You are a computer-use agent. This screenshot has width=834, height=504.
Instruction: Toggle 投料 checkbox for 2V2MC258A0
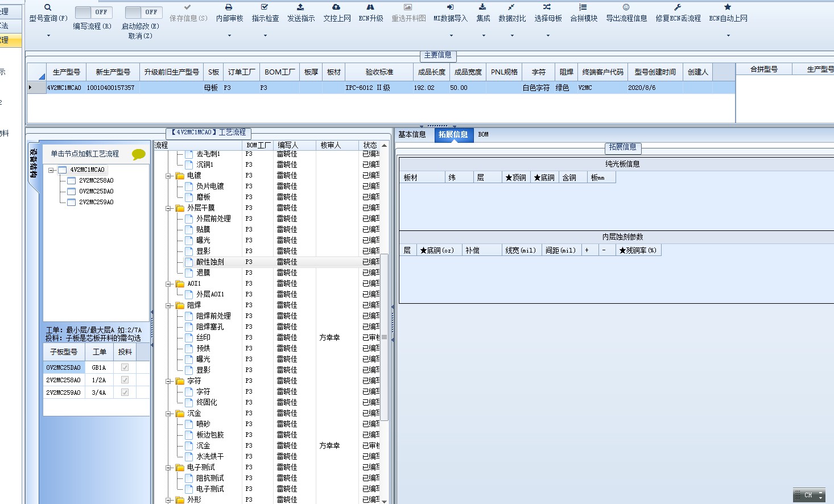click(x=125, y=380)
